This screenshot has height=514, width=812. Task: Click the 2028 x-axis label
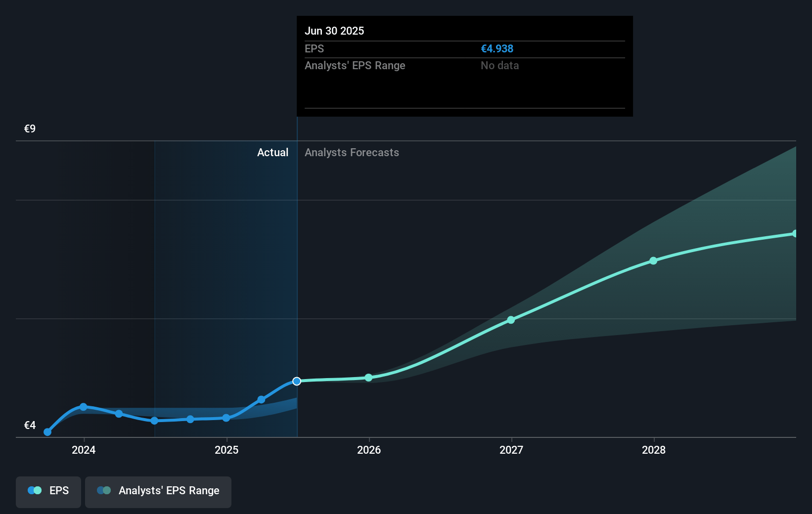653,450
